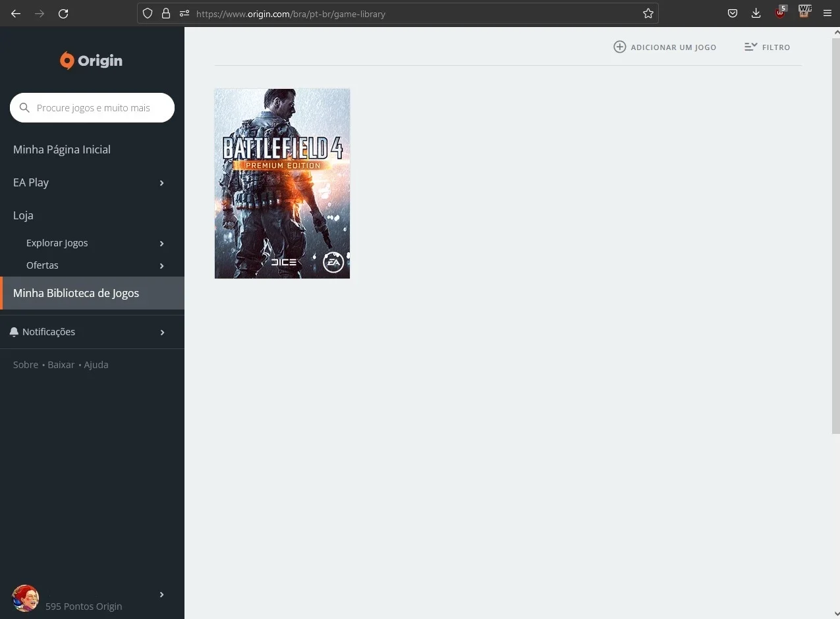840x619 pixels.
Task: Expand the Notificações chevron
Action: [162, 333]
